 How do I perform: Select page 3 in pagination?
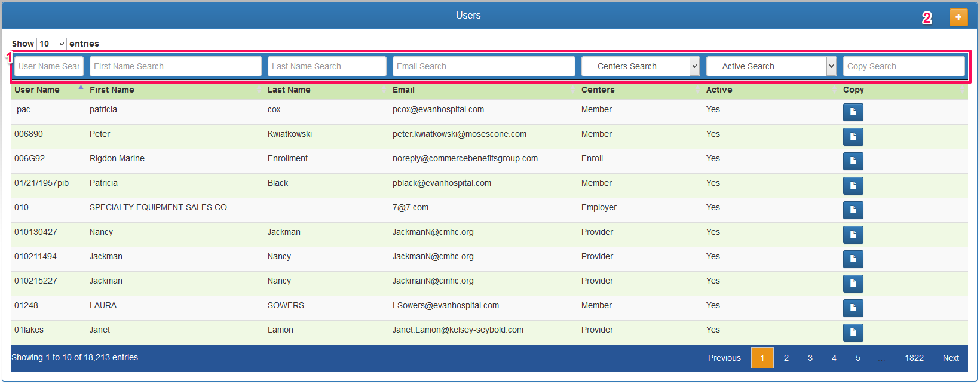coord(810,358)
